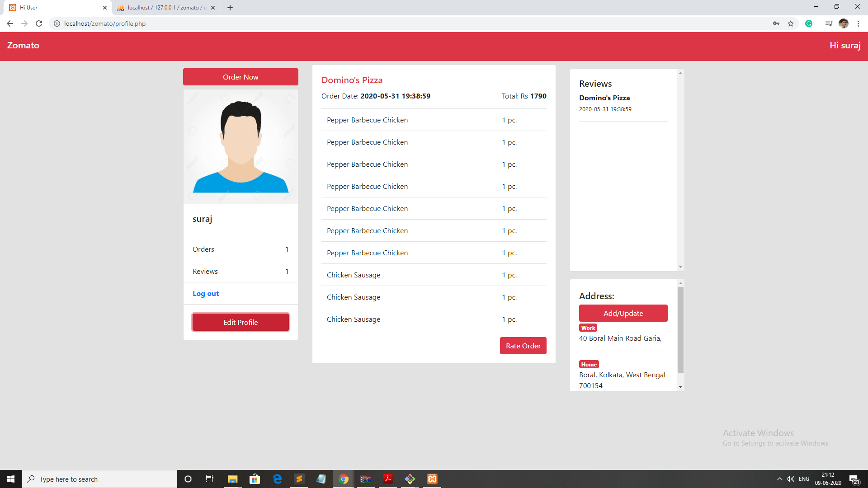Image resolution: width=868 pixels, height=488 pixels.
Task: Click the media control icon in toolbar
Action: pos(829,23)
